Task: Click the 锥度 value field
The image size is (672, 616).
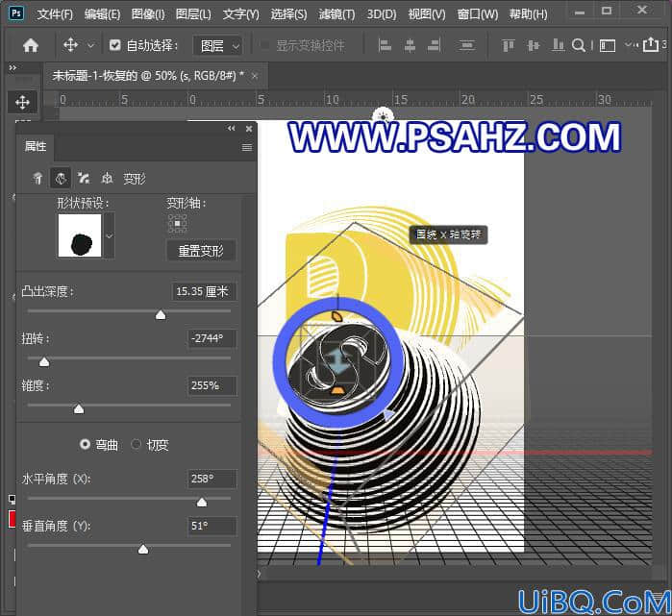Action: pos(212,385)
